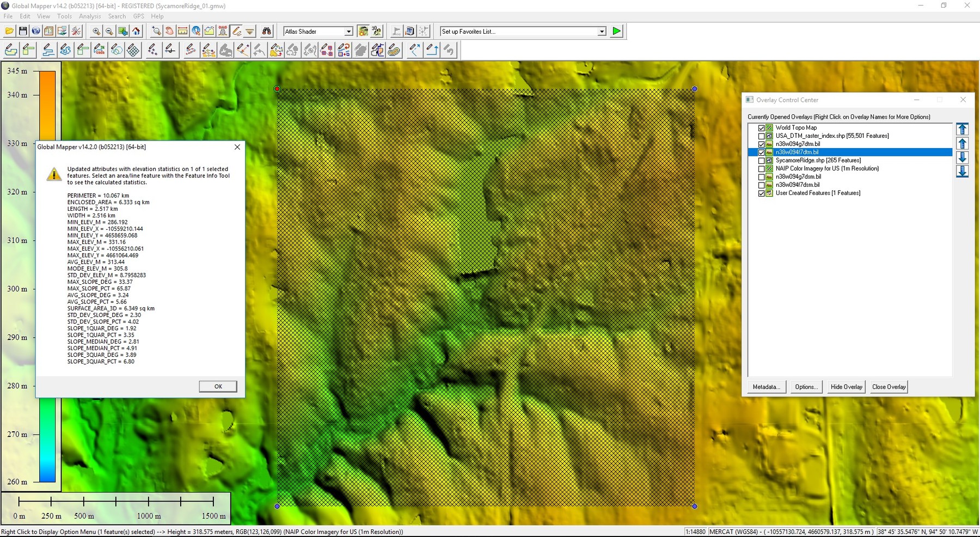Click the Zoom Out magnifier button
The image size is (980, 537).
109,31
